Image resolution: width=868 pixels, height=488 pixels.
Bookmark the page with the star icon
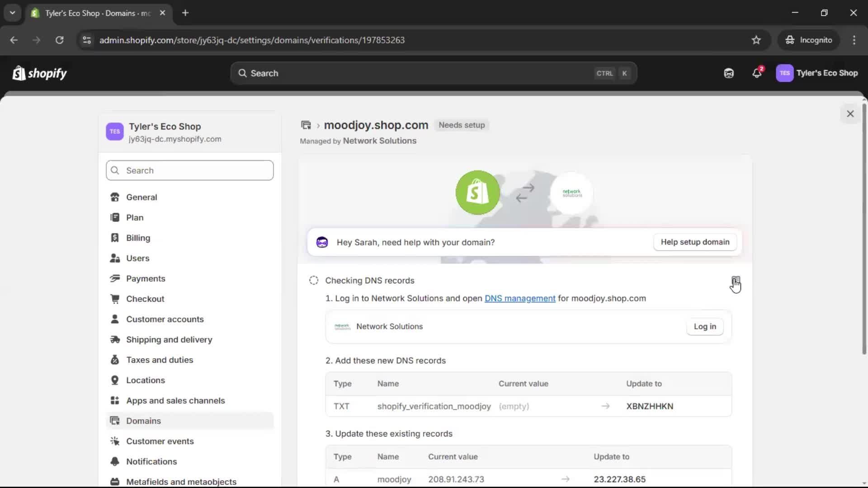[756, 40]
